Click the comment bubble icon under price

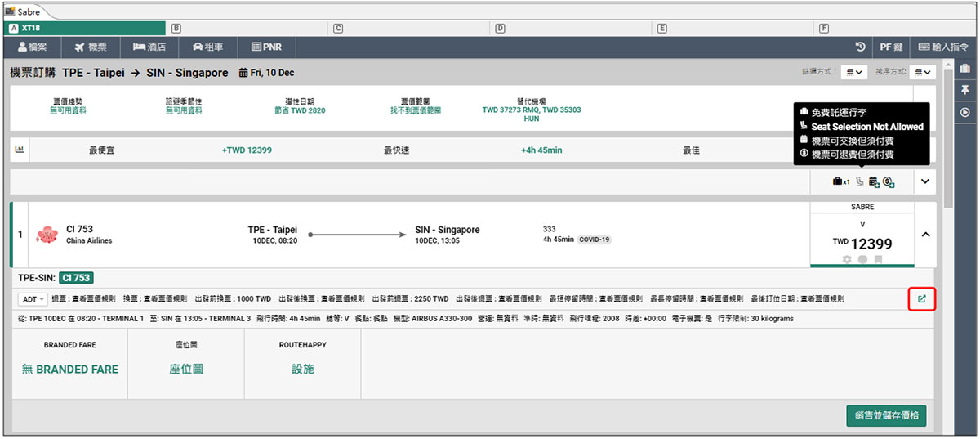tap(862, 259)
